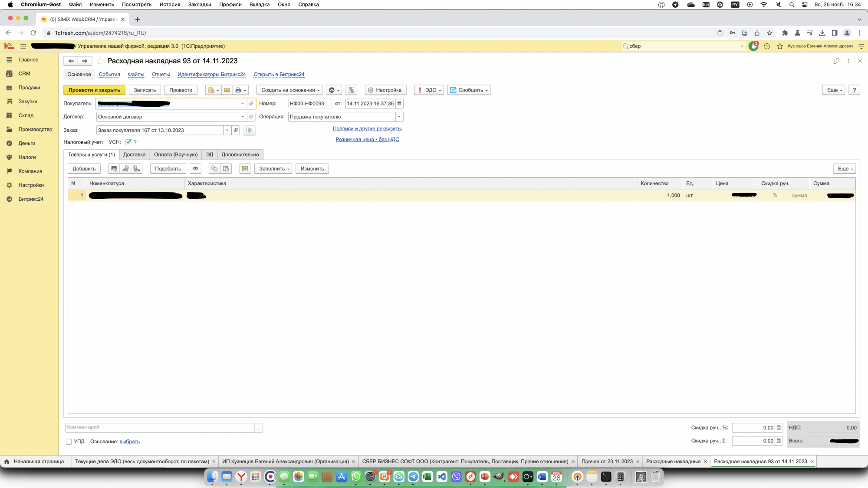
Task: Toggle the eye icon in table toolbar
Action: pyautogui.click(x=195, y=169)
